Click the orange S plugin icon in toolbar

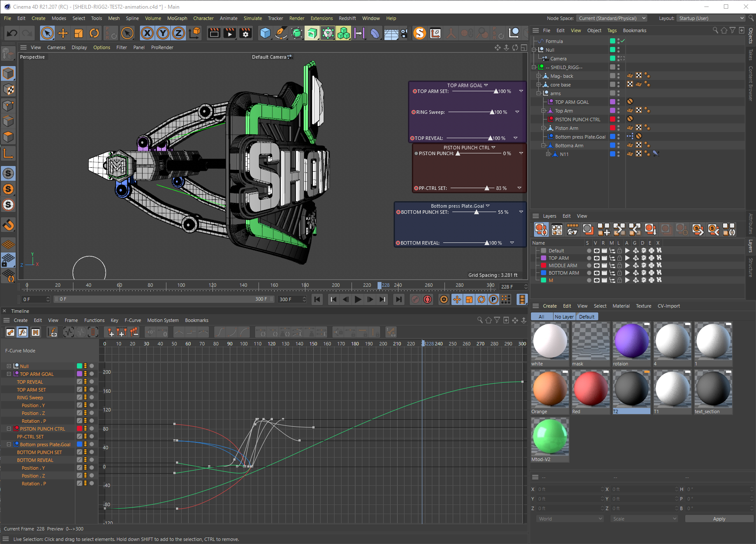point(420,33)
